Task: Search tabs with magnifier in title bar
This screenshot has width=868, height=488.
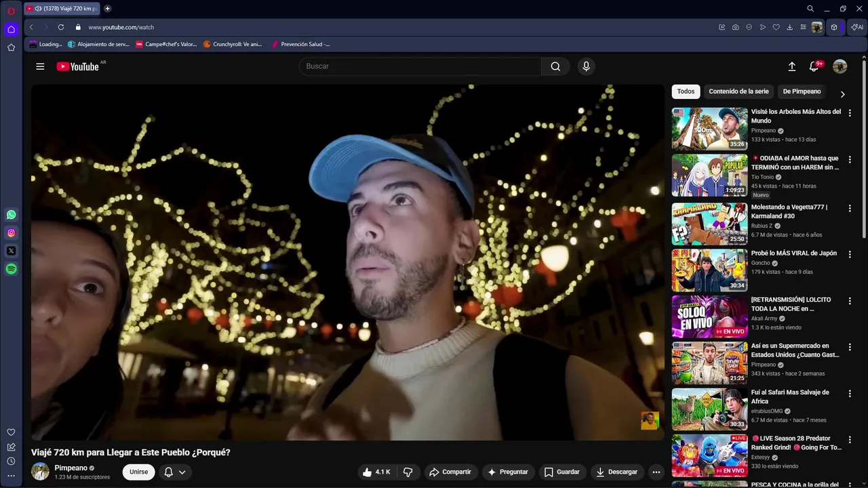Action: (810, 9)
